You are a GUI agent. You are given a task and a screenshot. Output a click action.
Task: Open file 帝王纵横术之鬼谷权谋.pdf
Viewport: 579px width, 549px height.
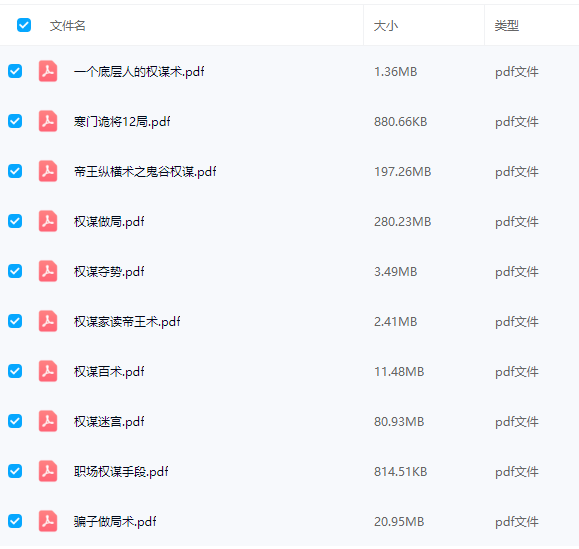[145, 171]
